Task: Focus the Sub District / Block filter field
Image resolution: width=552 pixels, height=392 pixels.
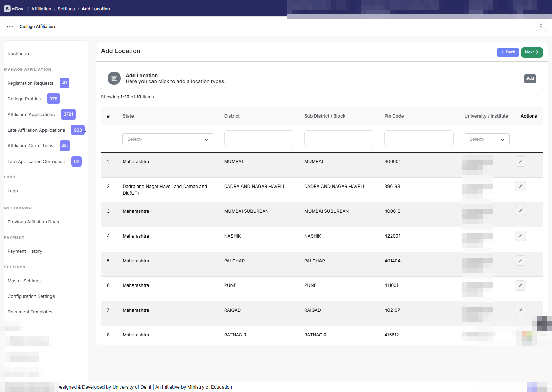Action: pos(339,139)
